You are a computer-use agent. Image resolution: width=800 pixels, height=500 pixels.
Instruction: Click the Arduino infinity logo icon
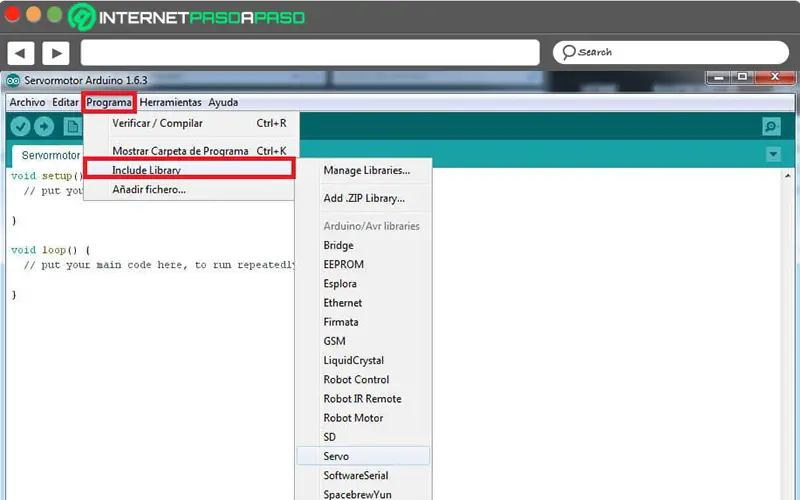13,81
